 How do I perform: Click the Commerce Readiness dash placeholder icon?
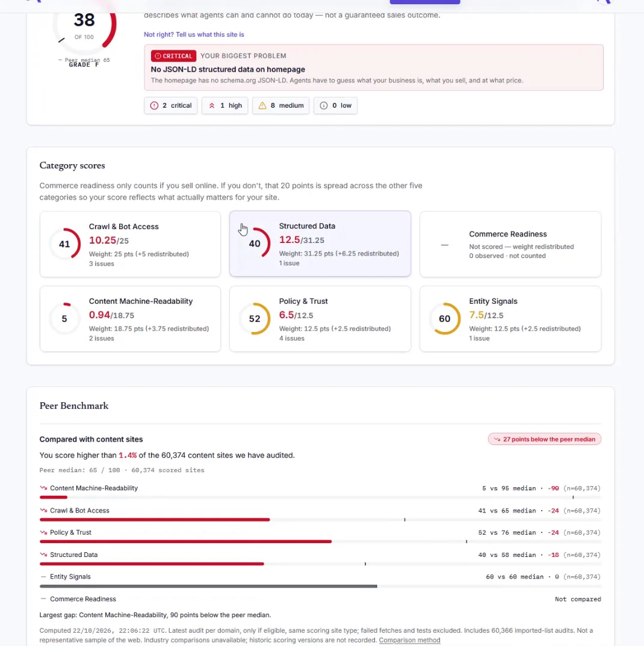tap(444, 245)
